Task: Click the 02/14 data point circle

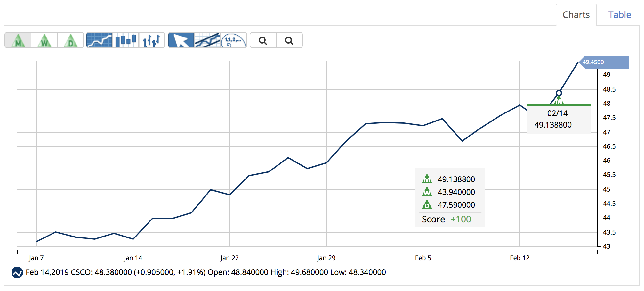Action: point(559,93)
